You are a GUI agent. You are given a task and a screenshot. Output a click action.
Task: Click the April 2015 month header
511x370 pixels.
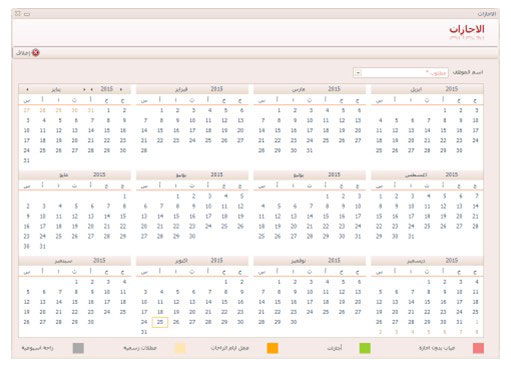coord(427,89)
